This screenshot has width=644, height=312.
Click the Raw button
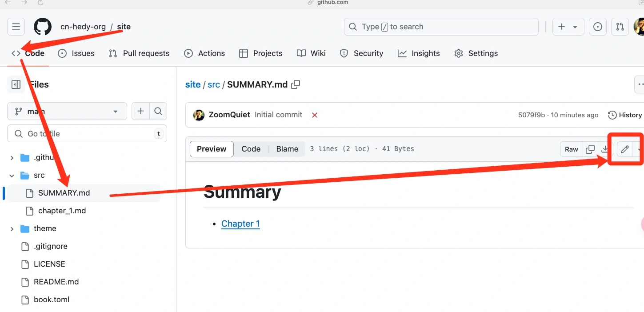pyautogui.click(x=571, y=149)
